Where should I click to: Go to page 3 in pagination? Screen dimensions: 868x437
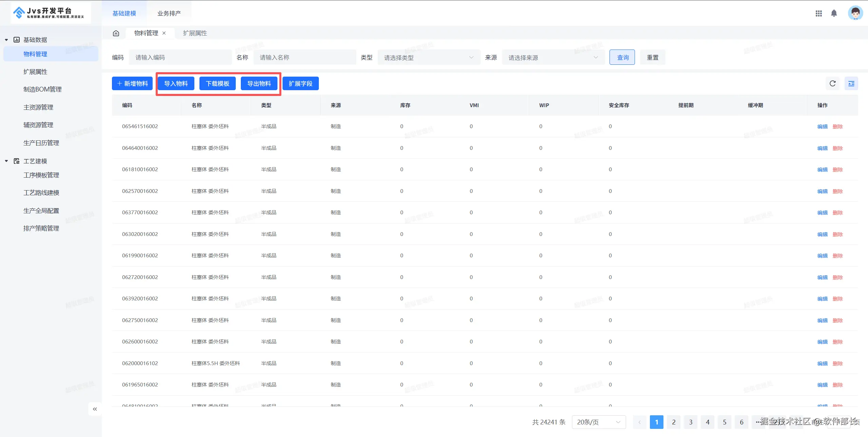coord(690,422)
